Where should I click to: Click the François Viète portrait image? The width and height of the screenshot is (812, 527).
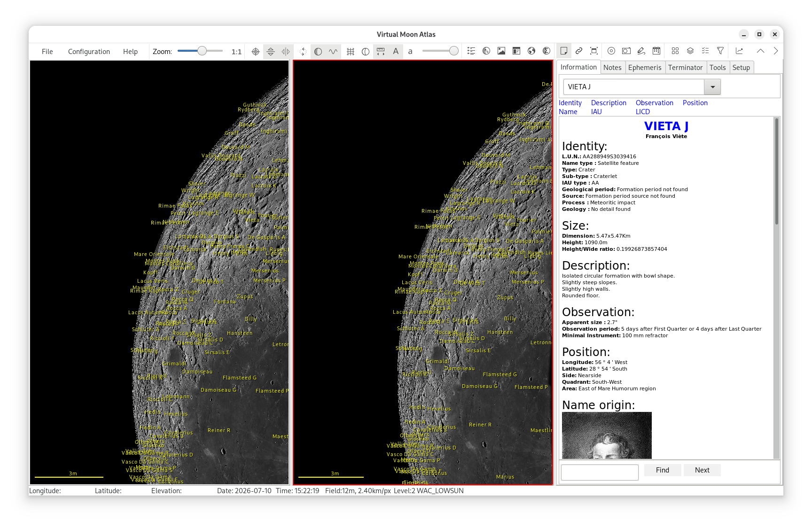pyautogui.click(x=607, y=435)
